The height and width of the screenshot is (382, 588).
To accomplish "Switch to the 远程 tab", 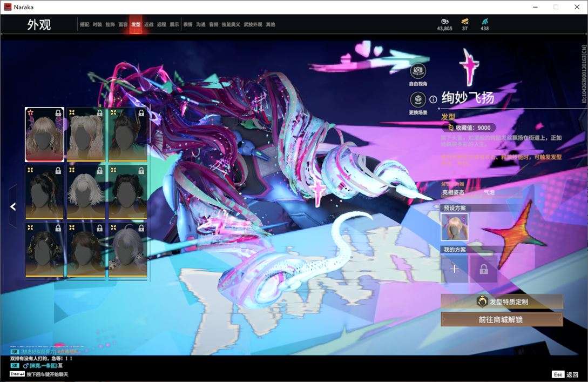I will 161,24.
